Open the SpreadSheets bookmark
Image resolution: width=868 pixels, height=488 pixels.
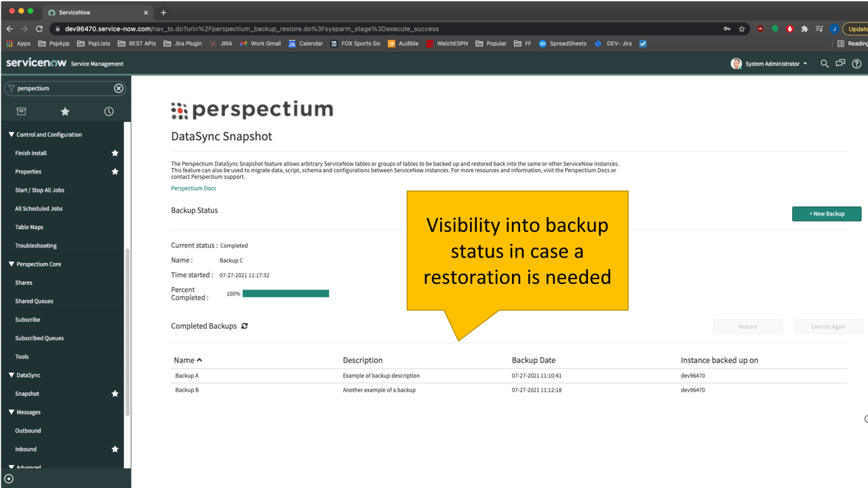coord(563,43)
